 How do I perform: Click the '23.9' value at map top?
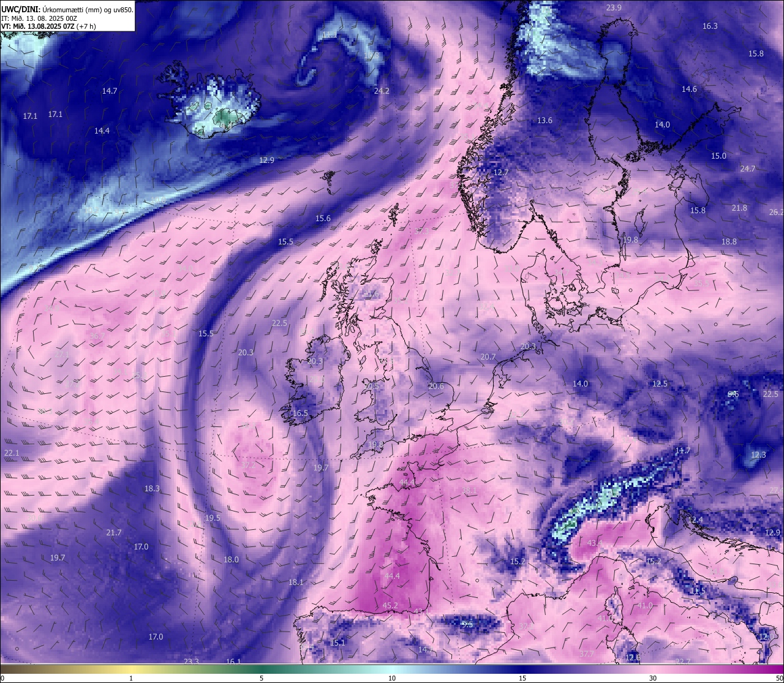pos(614,7)
